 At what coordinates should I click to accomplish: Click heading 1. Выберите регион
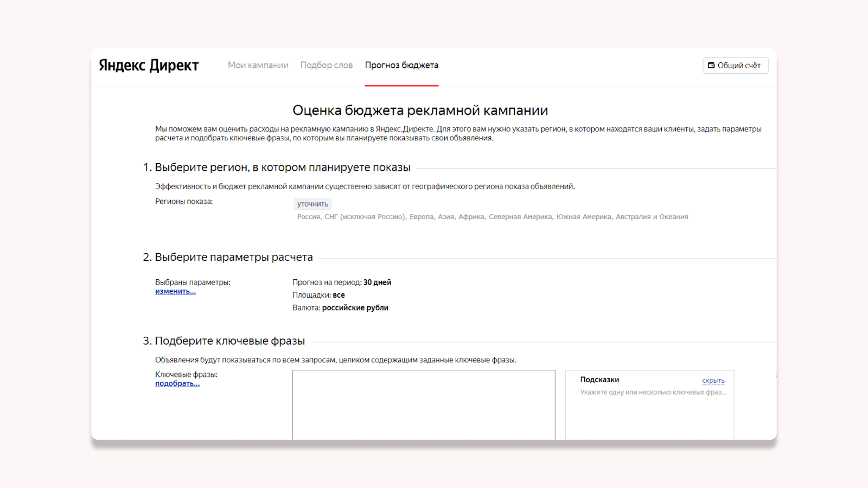pyautogui.click(x=277, y=168)
